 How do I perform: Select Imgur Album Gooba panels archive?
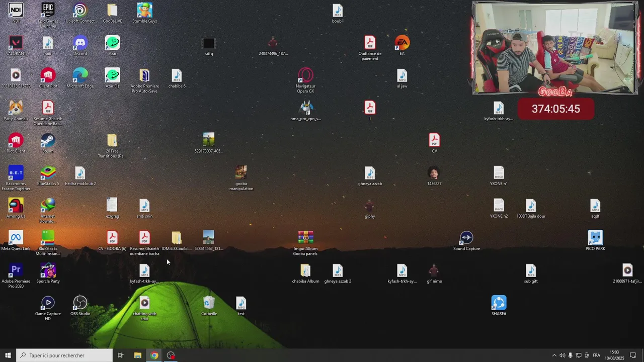pyautogui.click(x=305, y=238)
